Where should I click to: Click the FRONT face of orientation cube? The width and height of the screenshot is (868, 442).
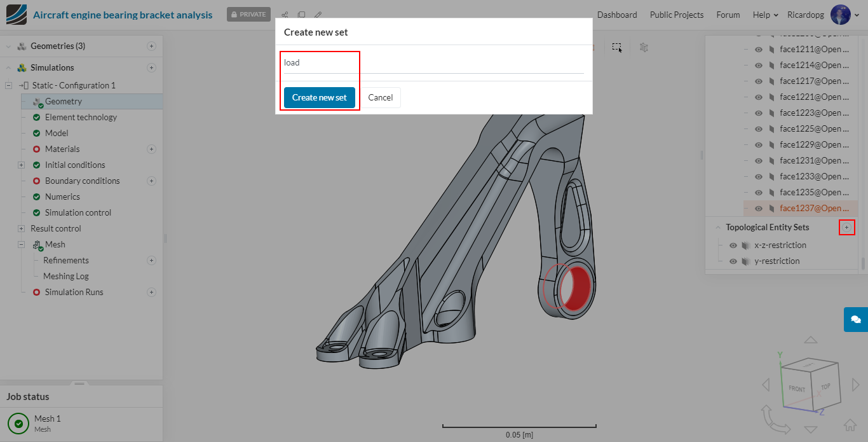(x=797, y=389)
